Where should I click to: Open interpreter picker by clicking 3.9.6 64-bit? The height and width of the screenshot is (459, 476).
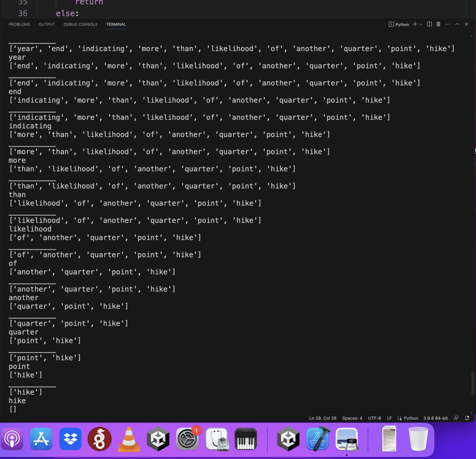point(435,418)
